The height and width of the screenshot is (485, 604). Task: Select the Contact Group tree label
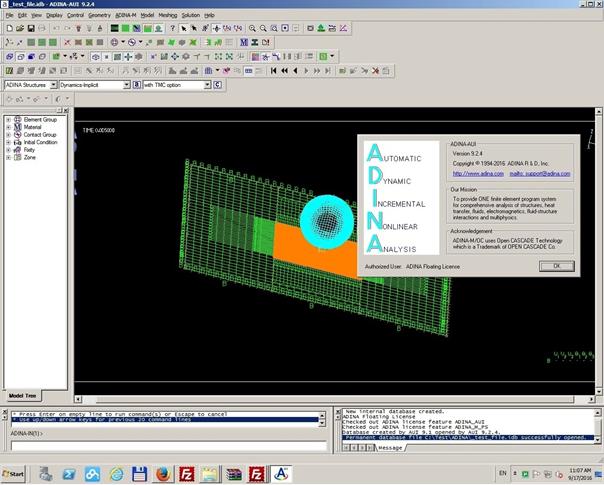click(40, 135)
